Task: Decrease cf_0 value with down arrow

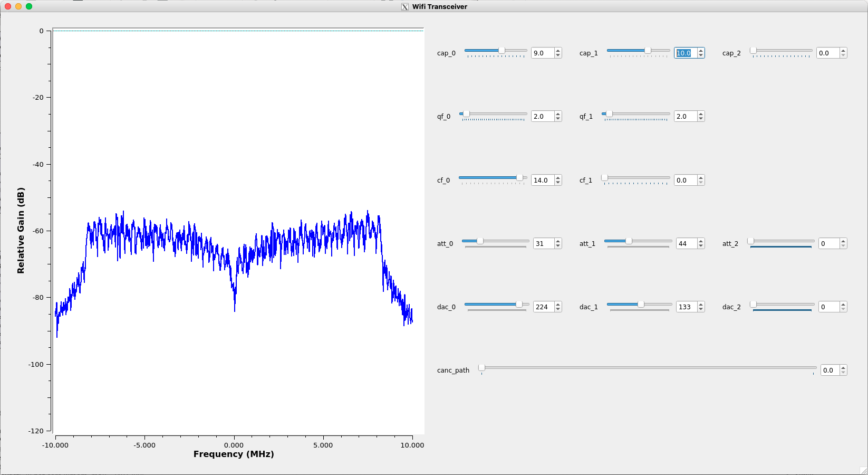Action: click(x=558, y=183)
